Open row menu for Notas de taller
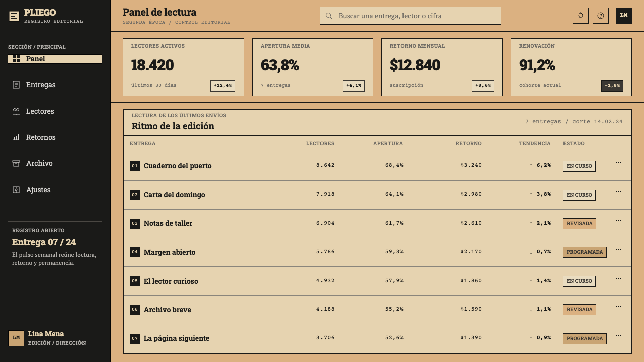The image size is (644, 362). coord(619,220)
